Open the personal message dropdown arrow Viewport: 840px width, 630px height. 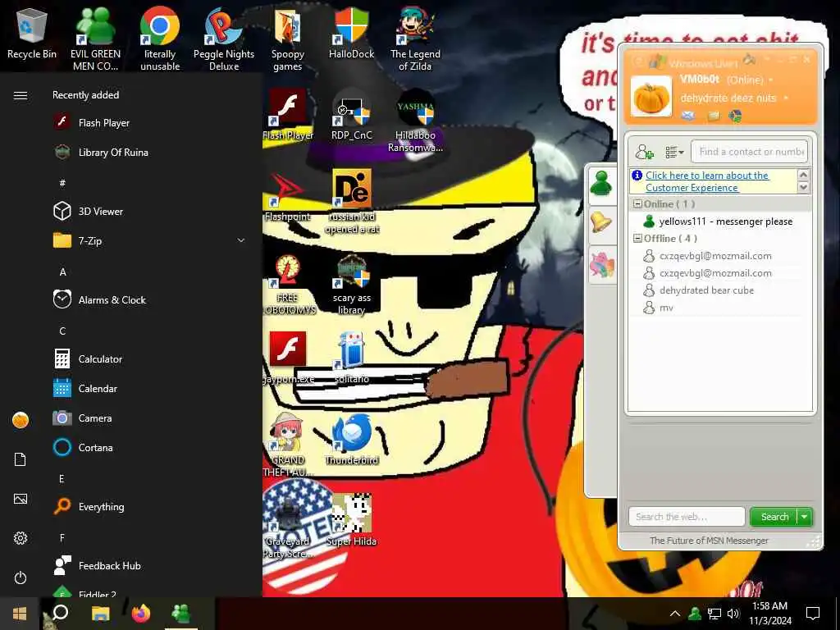tap(786, 98)
